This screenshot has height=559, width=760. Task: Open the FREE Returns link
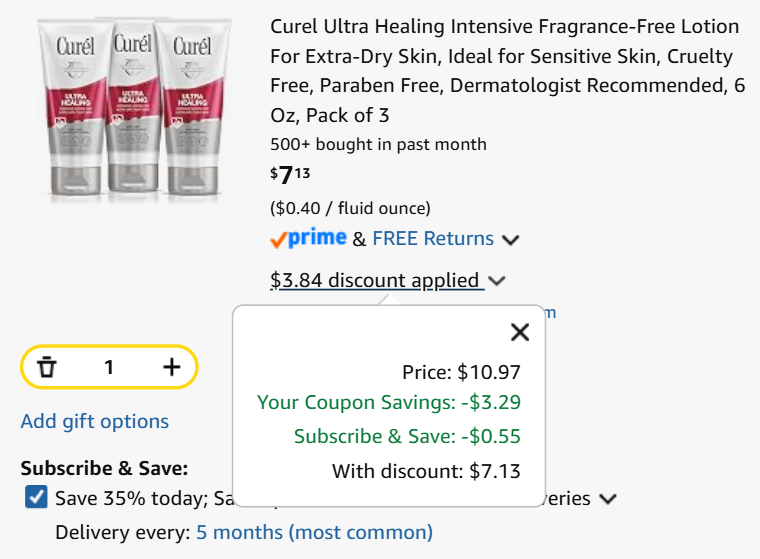point(433,239)
